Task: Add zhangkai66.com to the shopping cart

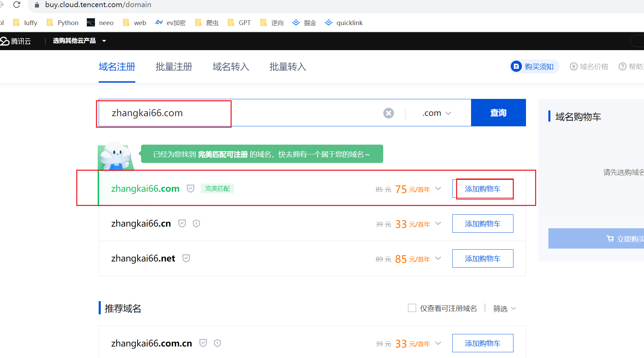Action: 483,189
